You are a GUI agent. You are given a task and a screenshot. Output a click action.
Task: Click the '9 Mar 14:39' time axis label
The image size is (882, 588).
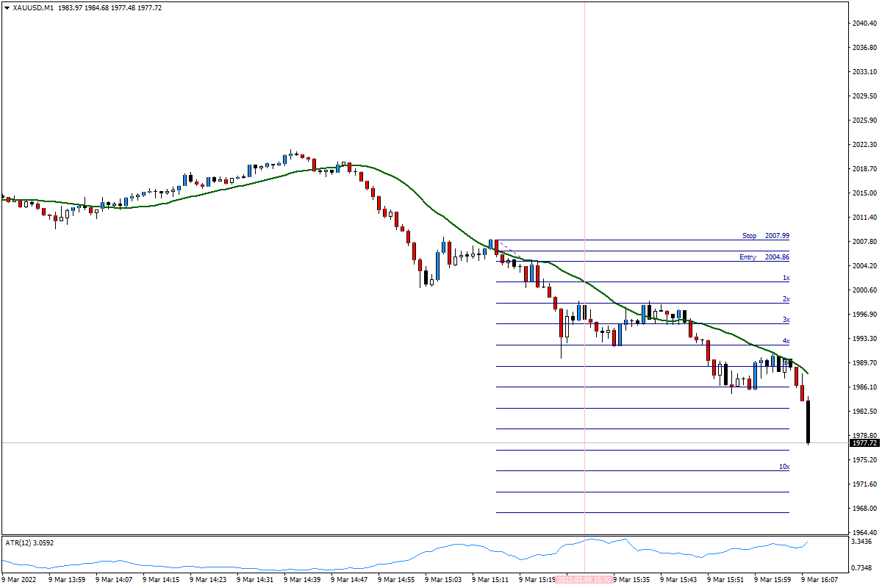click(x=302, y=580)
